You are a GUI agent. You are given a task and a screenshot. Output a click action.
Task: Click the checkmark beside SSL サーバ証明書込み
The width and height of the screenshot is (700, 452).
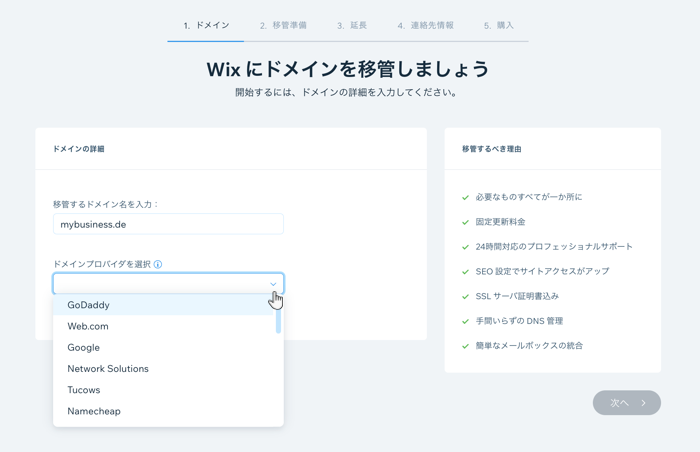coord(465,297)
